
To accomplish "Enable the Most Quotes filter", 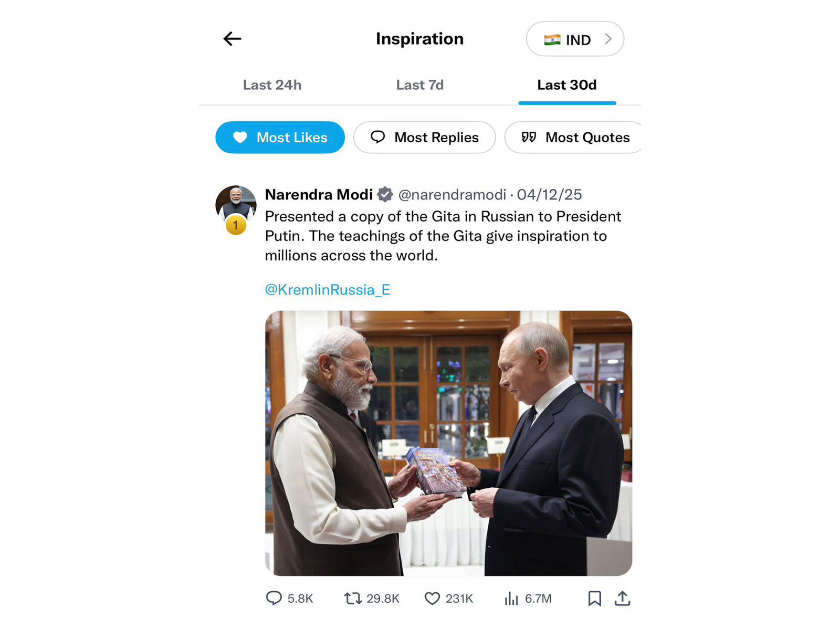I will pyautogui.click(x=573, y=137).
